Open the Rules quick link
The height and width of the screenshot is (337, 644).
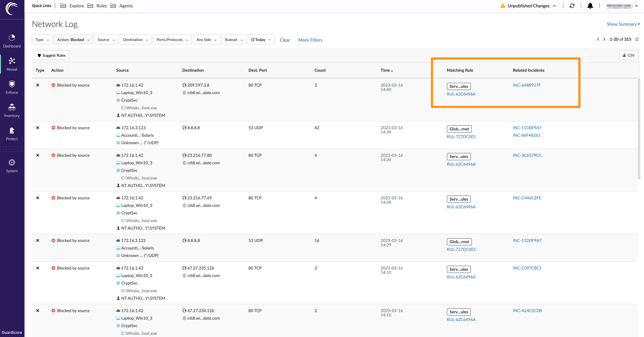(102, 6)
